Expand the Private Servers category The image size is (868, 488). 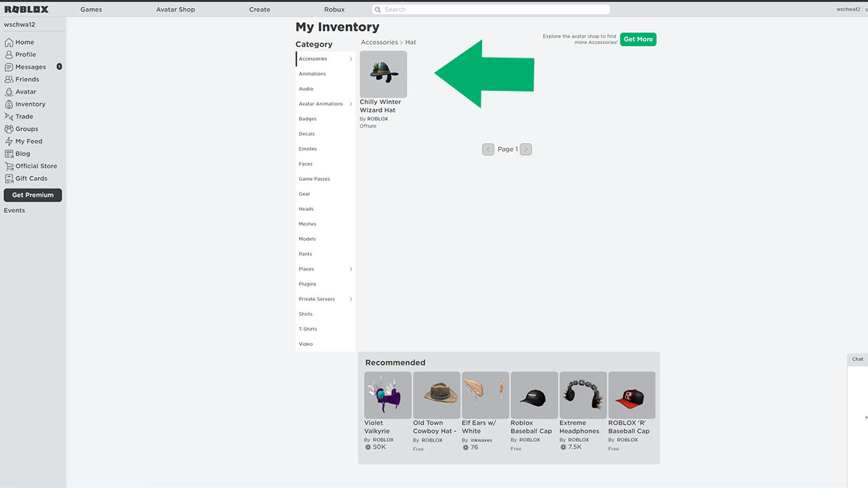tap(317, 299)
